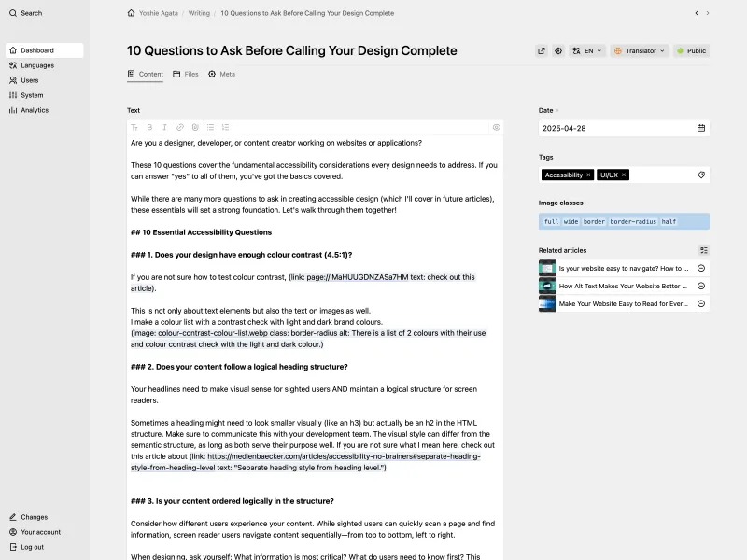
Task: Toggle bold formatting in text toolbar
Action: pos(149,127)
